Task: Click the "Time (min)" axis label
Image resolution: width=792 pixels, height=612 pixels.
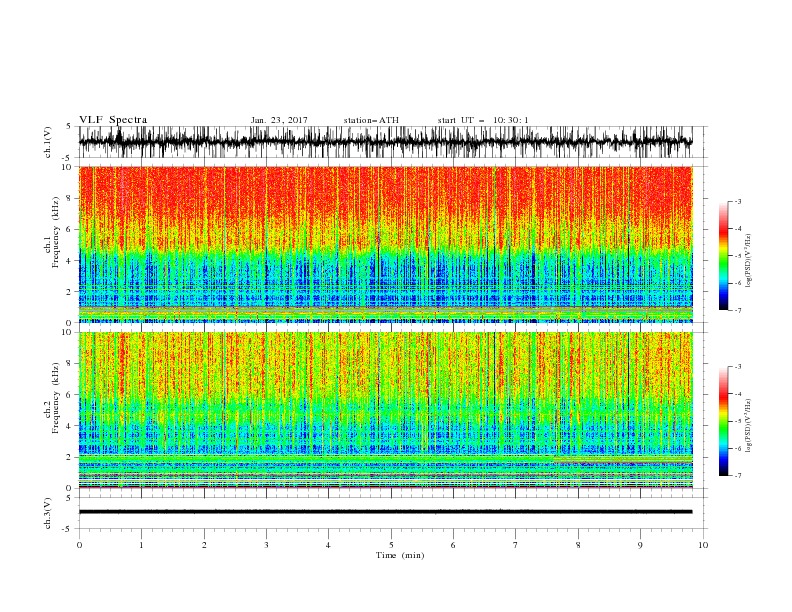Action: tap(400, 555)
